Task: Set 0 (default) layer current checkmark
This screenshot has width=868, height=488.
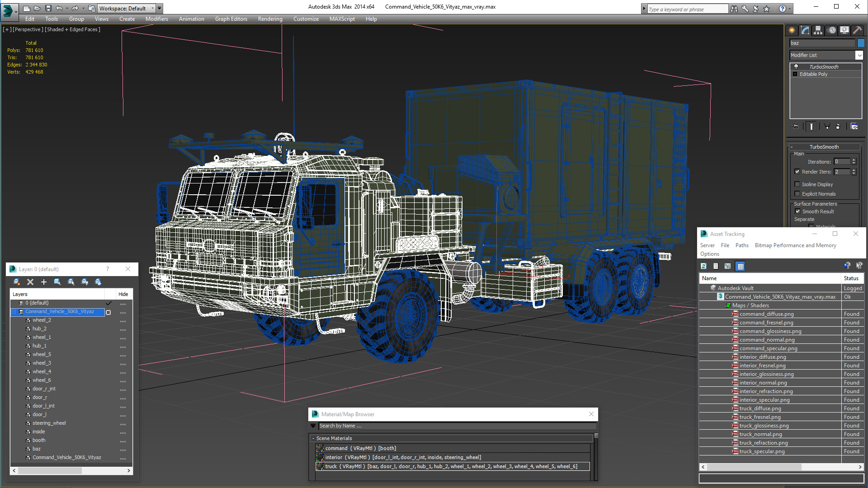Action: tap(108, 303)
